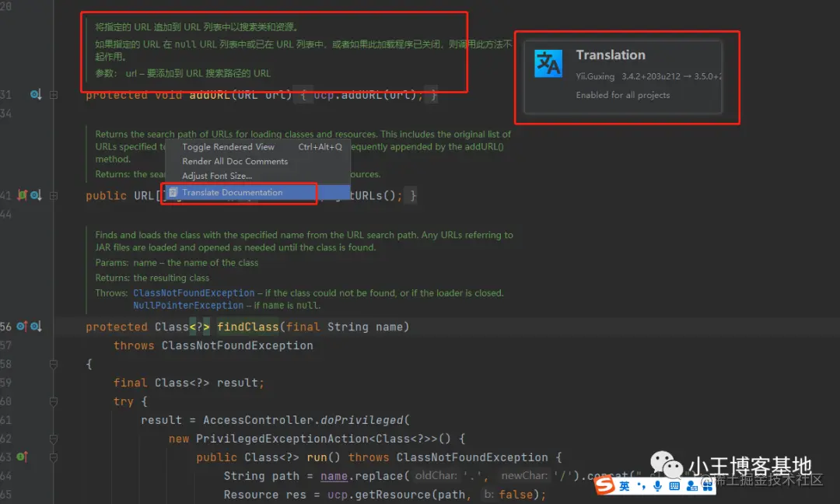Click the findClass method name

coord(247,327)
